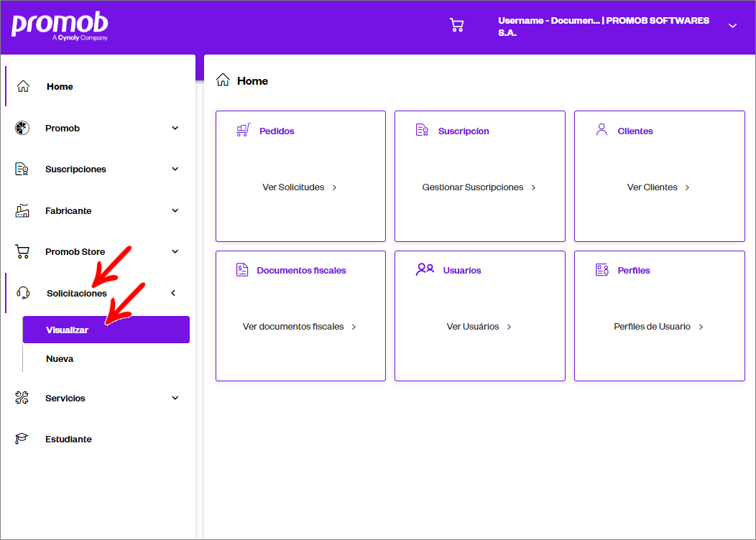Click the Usuarios card title
Screen dimensions: 756x540
click(462, 270)
